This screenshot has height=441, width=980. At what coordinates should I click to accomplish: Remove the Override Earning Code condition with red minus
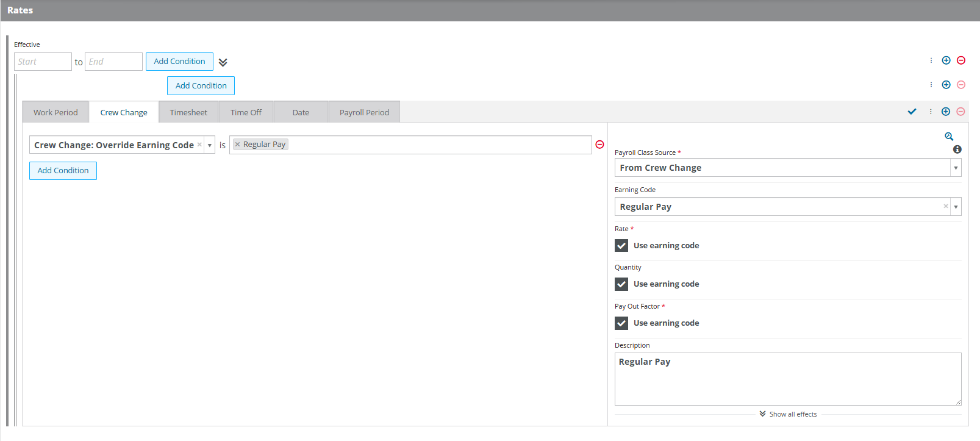point(599,145)
